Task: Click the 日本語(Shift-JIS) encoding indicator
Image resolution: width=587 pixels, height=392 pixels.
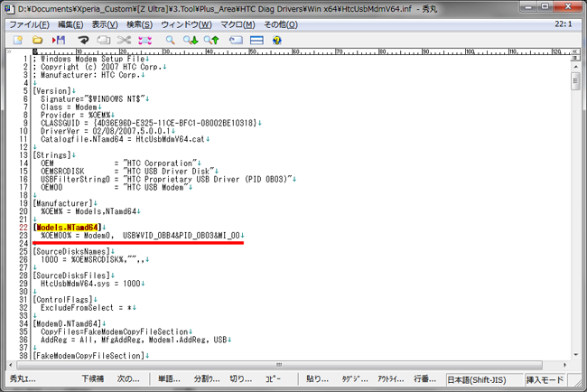Action: [x=484, y=380]
